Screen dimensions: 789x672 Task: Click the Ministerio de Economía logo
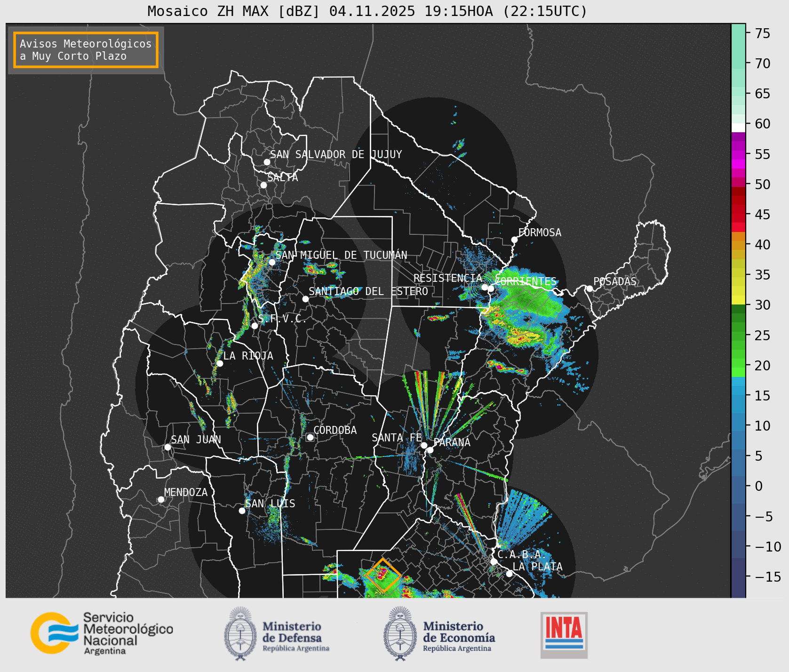[x=439, y=634]
